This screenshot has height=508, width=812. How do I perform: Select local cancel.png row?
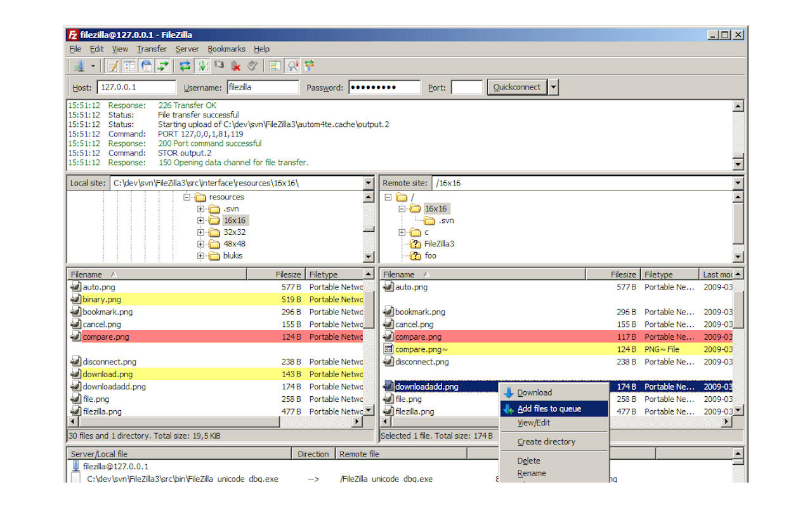[216, 324]
